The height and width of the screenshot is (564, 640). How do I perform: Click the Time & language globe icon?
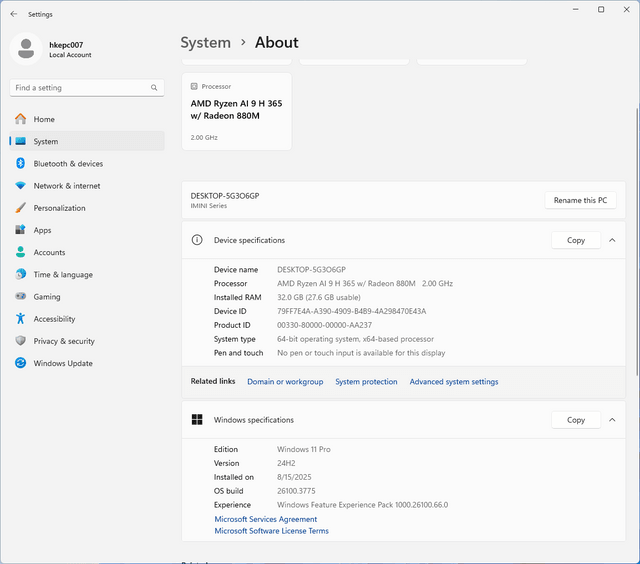pos(20,274)
